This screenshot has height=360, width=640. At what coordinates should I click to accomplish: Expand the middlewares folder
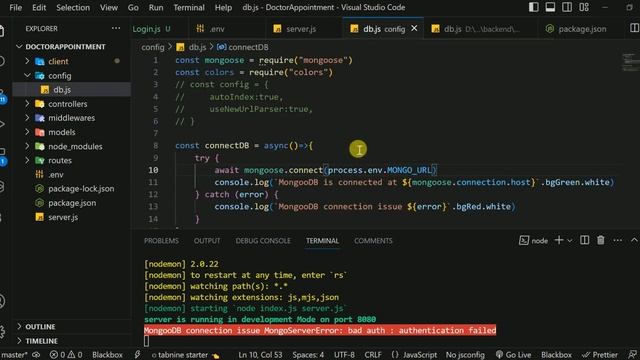pos(71,118)
